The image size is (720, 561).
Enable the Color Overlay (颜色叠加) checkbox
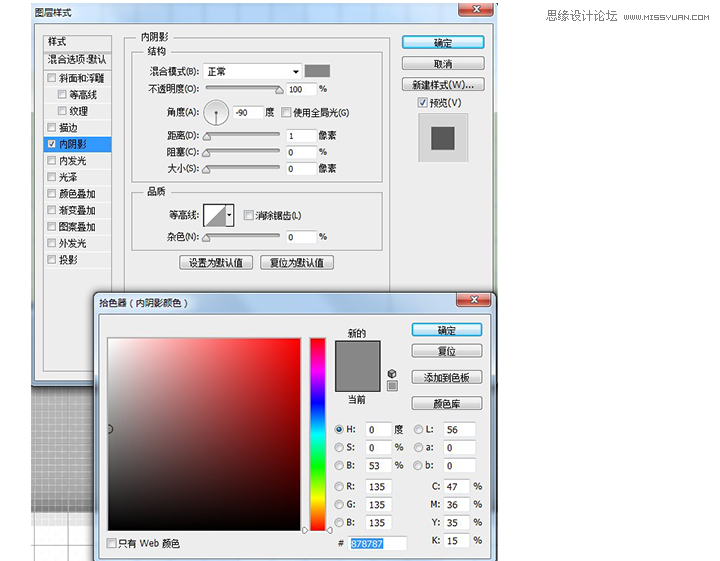click(51, 193)
